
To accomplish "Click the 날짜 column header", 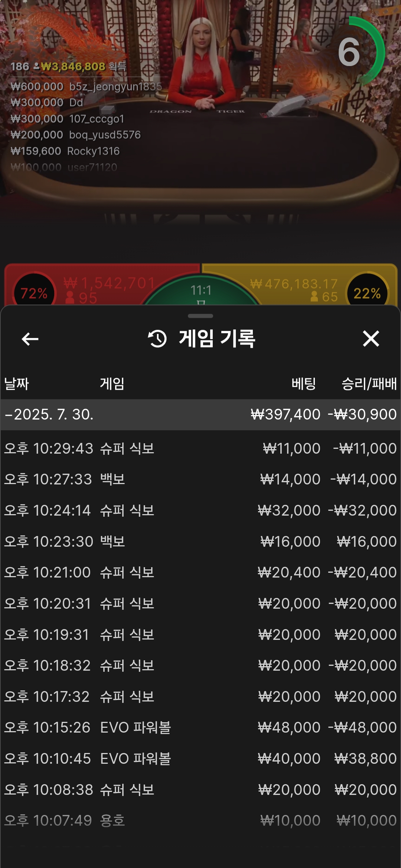I will pos(16,384).
